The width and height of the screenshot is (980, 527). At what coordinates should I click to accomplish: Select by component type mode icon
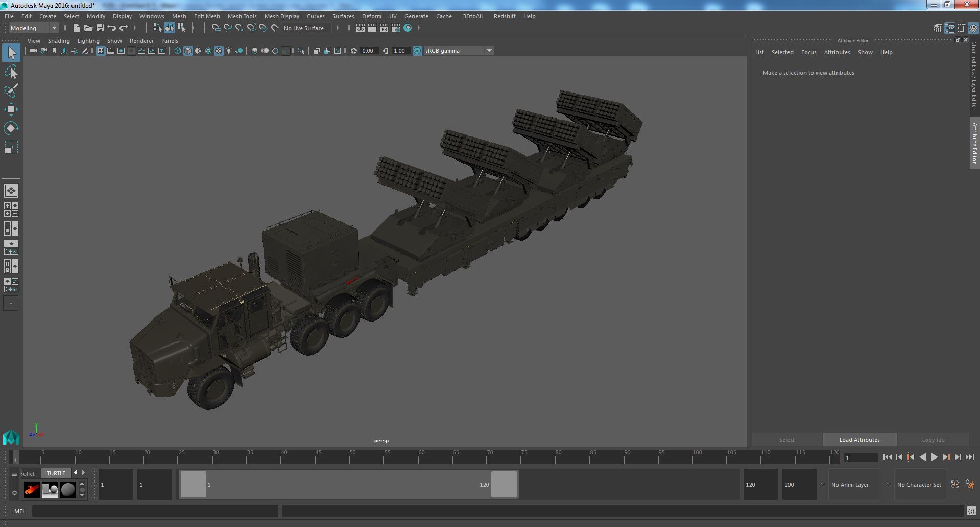(181, 28)
